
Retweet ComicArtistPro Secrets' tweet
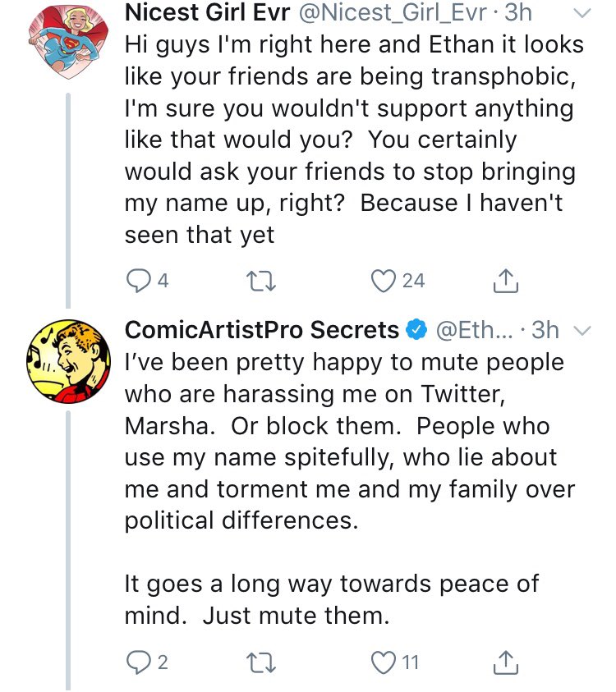263,662
